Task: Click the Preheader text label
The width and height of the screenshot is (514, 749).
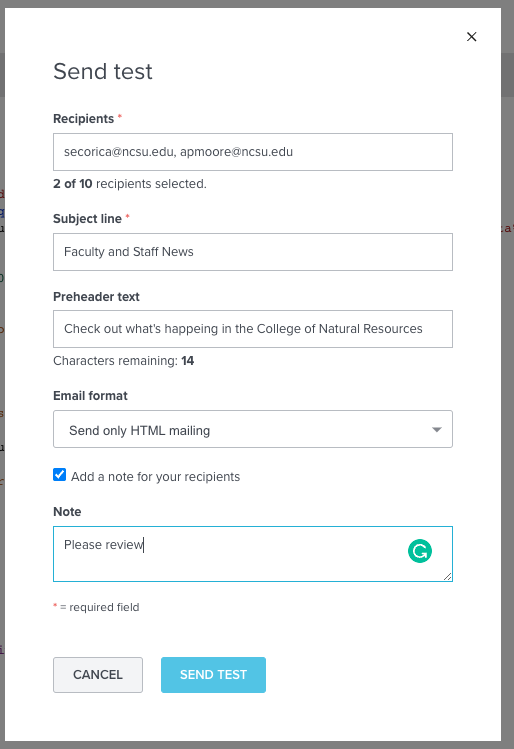Action: tap(96, 297)
